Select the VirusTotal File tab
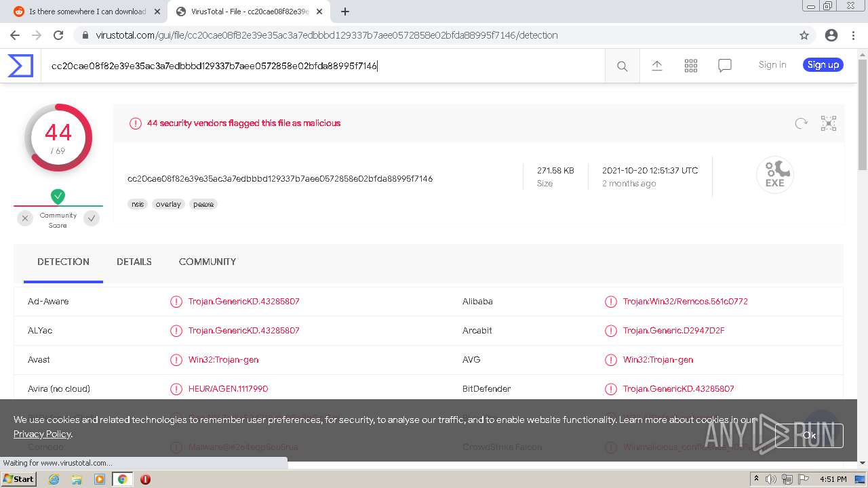Screen dimensions: 868x488 (249, 12)
